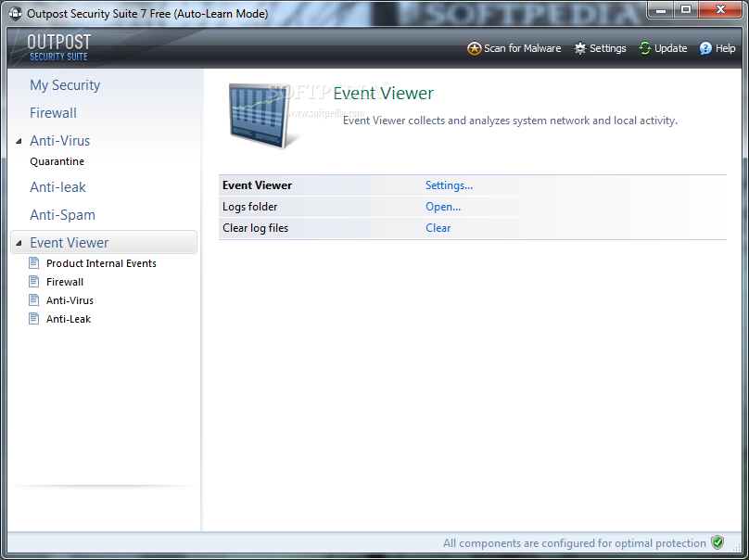Viewport: 749px width, 560px height.
Task: Click the 'Clear log files' row label
Action: pos(256,228)
